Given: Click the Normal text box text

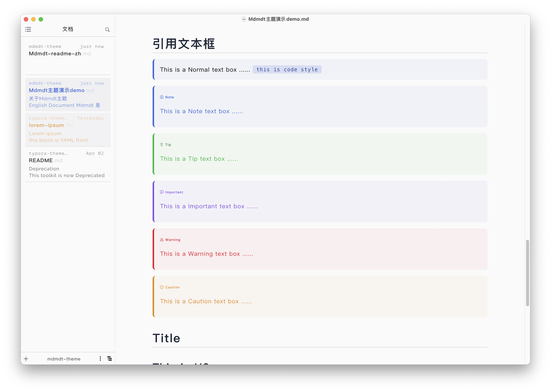Looking at the screenshot, I should (x=205, y=70).
